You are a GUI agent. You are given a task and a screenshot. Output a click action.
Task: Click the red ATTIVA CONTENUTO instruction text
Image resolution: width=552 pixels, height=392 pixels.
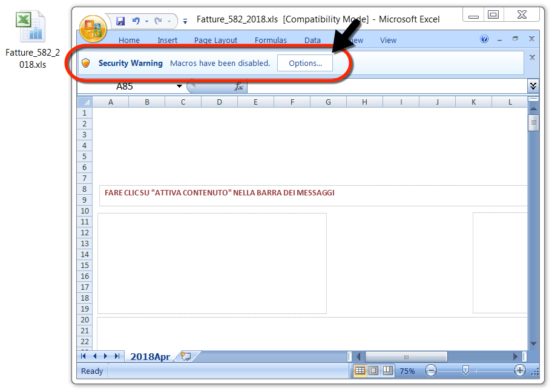(x=219, y=193)
